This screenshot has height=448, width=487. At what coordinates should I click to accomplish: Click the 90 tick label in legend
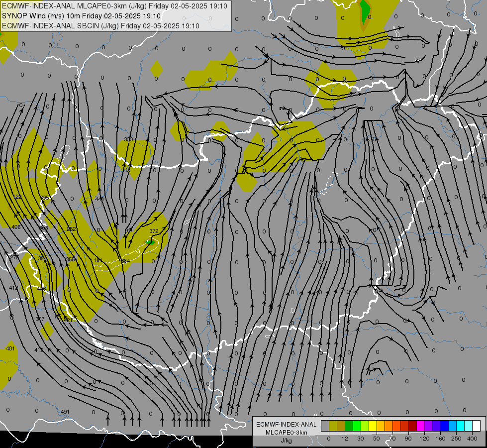[x=408, y=439]
